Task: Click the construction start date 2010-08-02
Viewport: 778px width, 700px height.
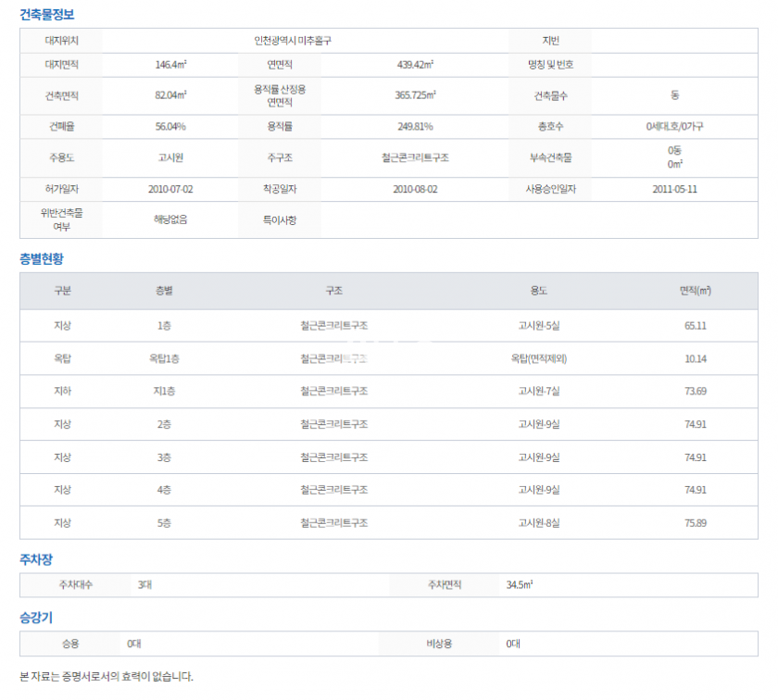Action: (415, 189)
